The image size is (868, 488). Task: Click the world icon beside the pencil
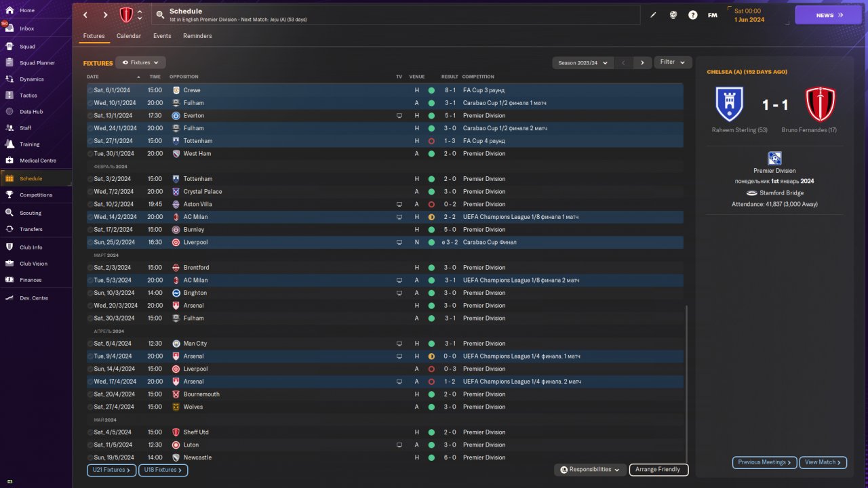pos(673,15)
